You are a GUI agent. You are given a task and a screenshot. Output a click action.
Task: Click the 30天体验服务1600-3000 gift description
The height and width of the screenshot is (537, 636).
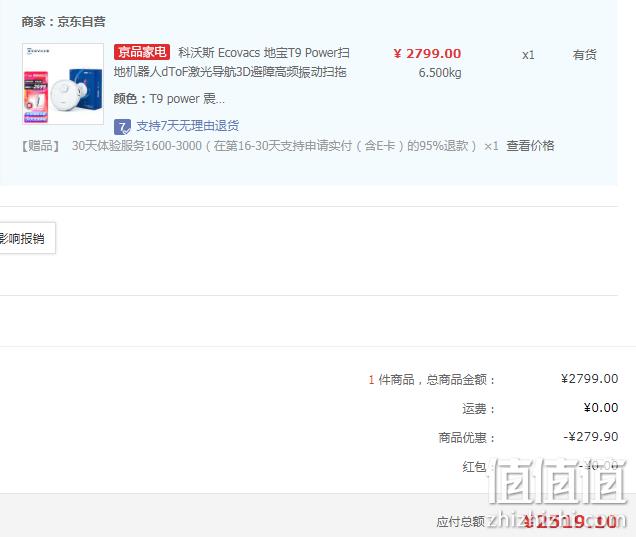click(x=274, y=146)
